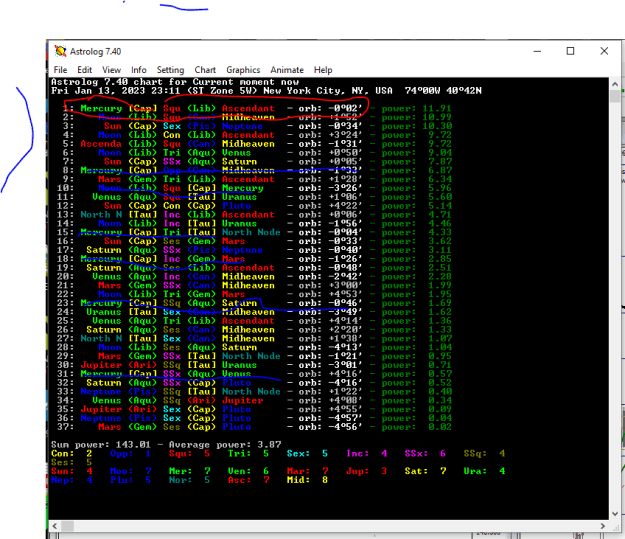This screenshot has width=625, height=539.
Task: Click 'Neptune' in row 3 Sun Sex Neptune
Action: tap(242, 126)
